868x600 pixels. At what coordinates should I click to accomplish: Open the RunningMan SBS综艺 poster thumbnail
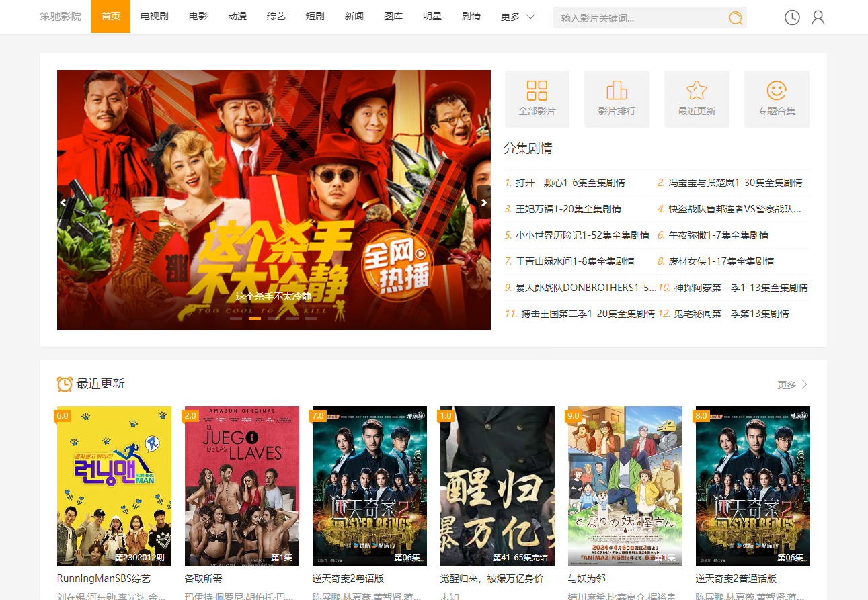pyautogui.click(x=114, y=486)
